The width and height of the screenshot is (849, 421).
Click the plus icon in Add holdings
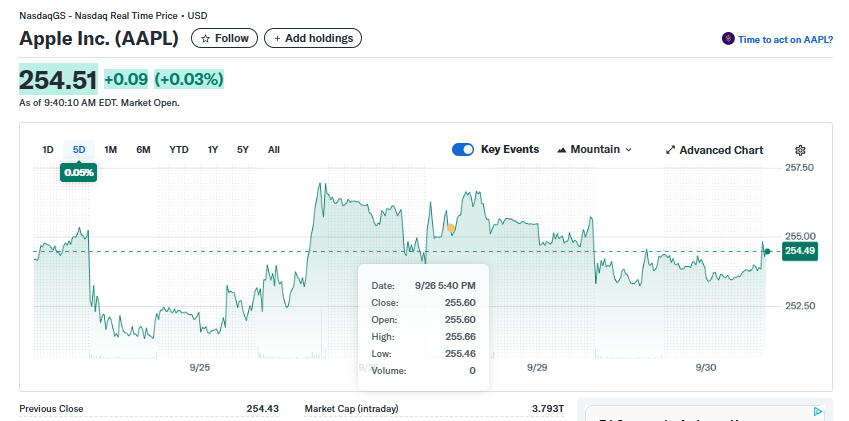(x=277, y=38)
